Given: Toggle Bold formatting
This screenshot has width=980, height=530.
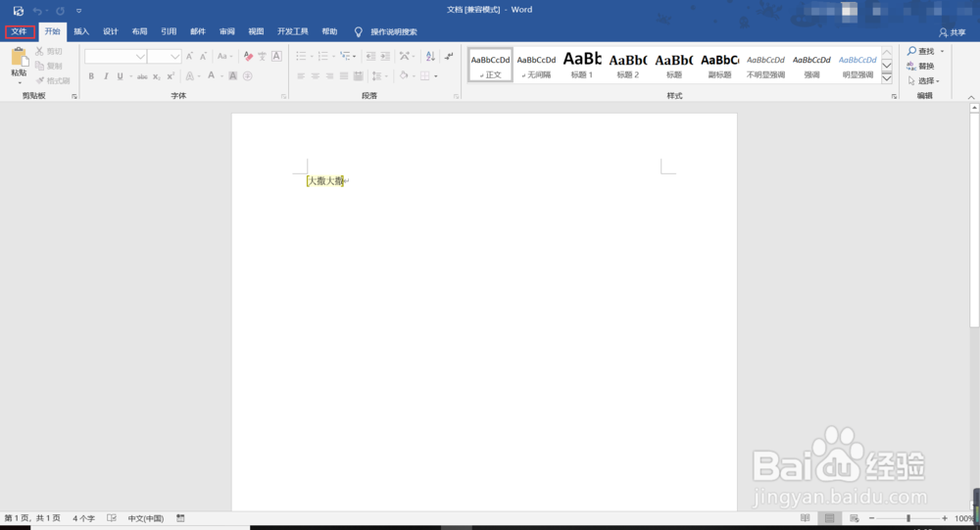Looking at the screenshot, I should tap(91, 76).
